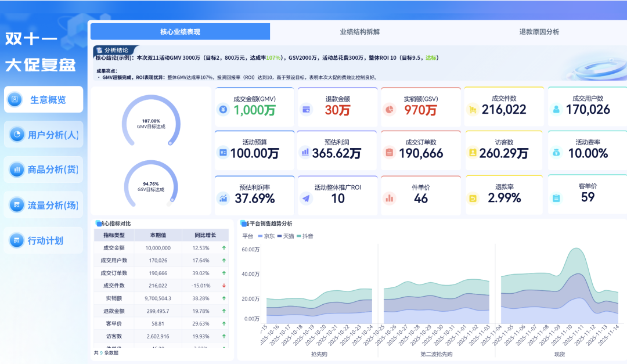Viewport: 627px width, 364px height.
Task: Switch to 业绩结构拆解 tab
Action: (x=359, y=31)
